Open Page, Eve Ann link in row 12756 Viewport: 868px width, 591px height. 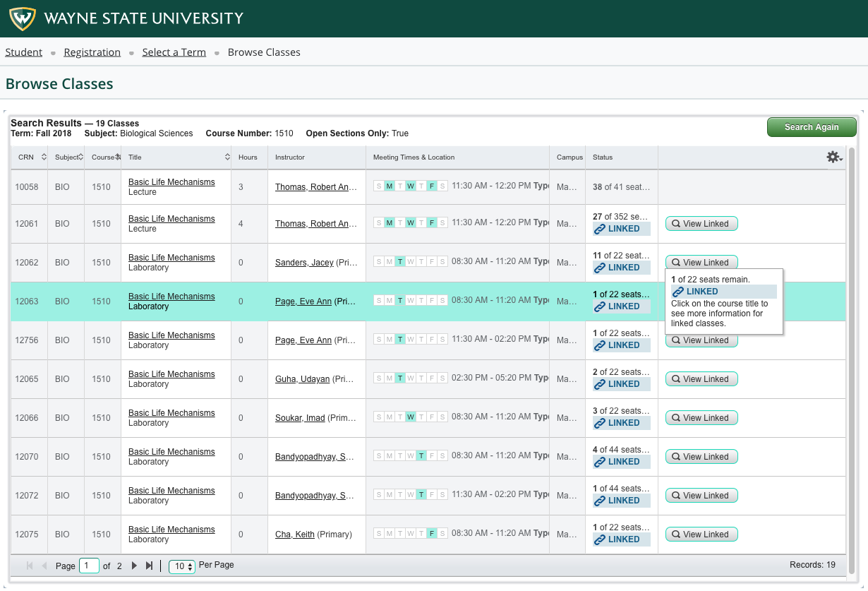coord(303,340)
